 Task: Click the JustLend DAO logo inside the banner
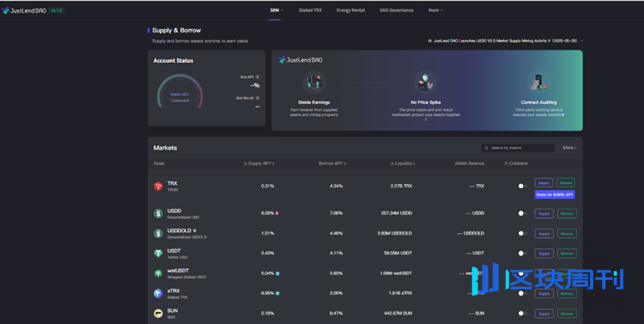tap(300, 60)
